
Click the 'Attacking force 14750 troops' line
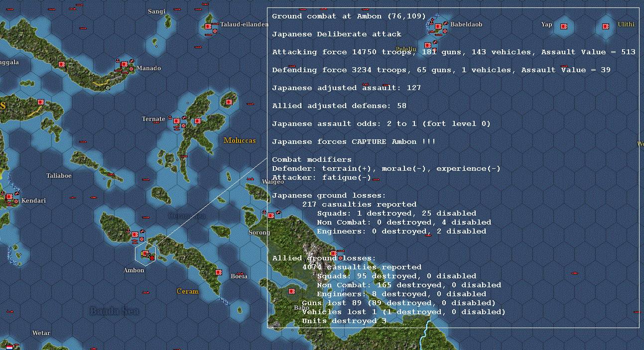(x=454, y=52)
